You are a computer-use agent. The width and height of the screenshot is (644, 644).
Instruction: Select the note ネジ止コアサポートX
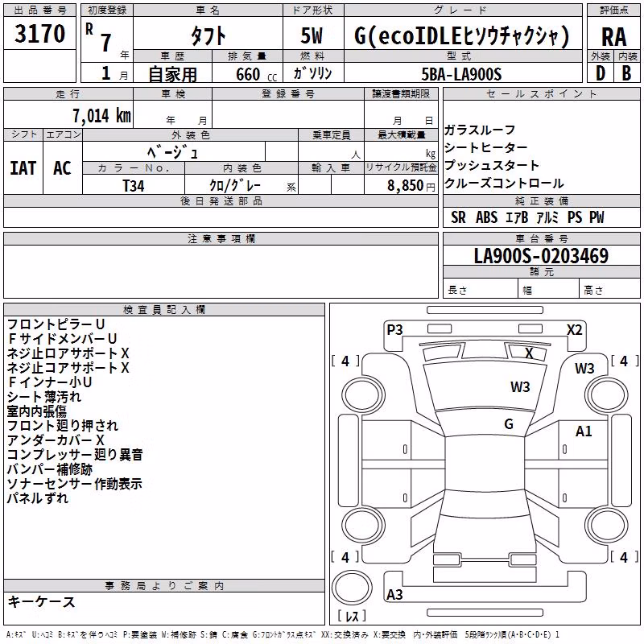pyautogui.click(x=68, y=368)
